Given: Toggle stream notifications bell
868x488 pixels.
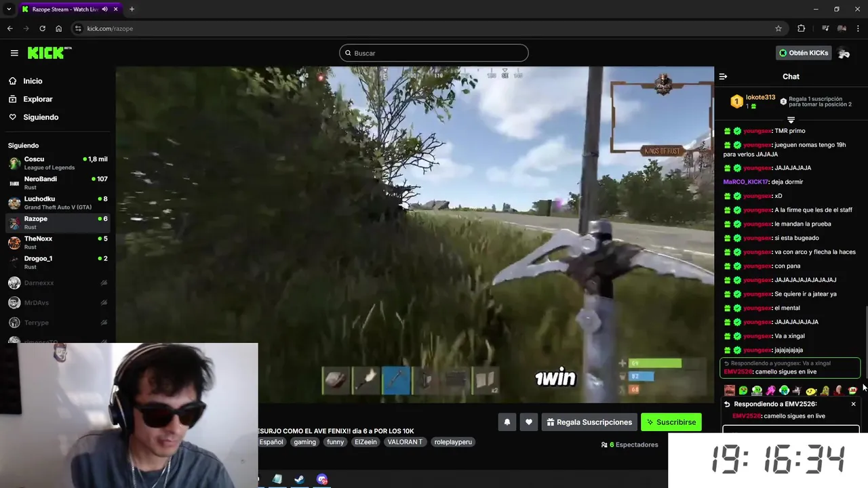Looking at the screenshot, I should (507, 422).
